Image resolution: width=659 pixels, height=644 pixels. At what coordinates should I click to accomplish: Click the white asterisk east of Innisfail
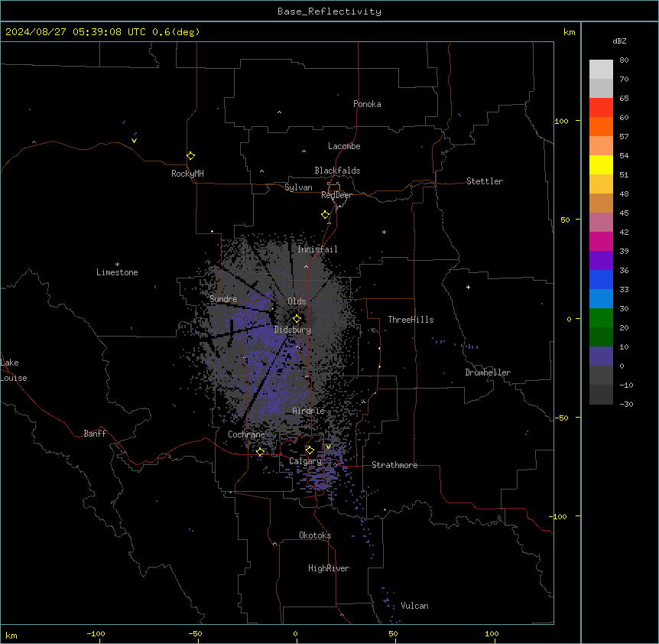click(x=384, y=232)
